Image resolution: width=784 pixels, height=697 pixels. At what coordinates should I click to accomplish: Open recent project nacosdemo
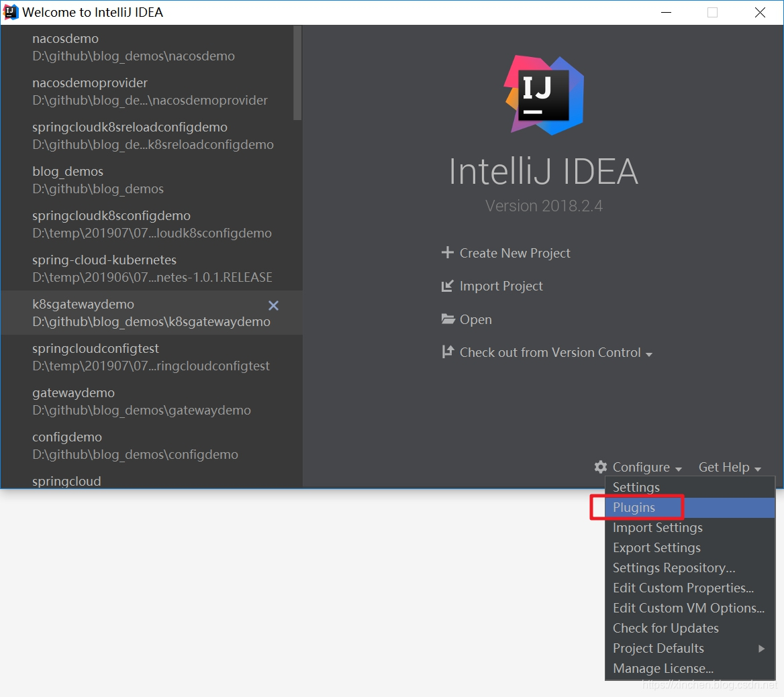point(152,47)
